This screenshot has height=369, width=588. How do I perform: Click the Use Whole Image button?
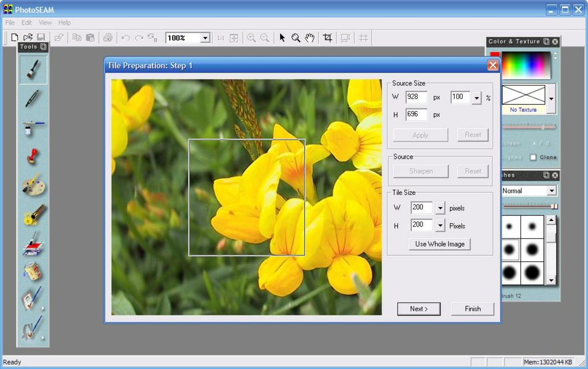(440, 244)
